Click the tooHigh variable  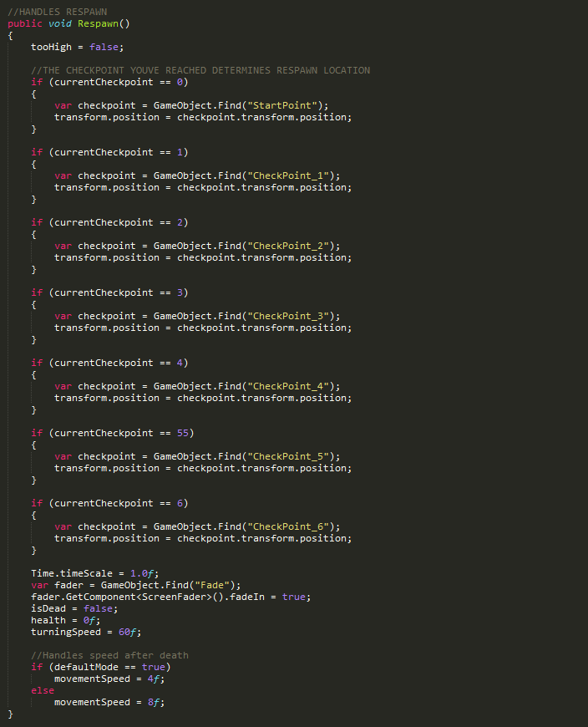click(x=51, y=47)
